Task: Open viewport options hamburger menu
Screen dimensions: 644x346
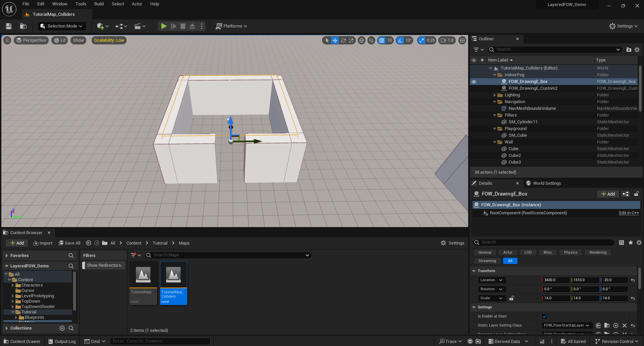Action: pyautogui.click(x=7, y=40)
